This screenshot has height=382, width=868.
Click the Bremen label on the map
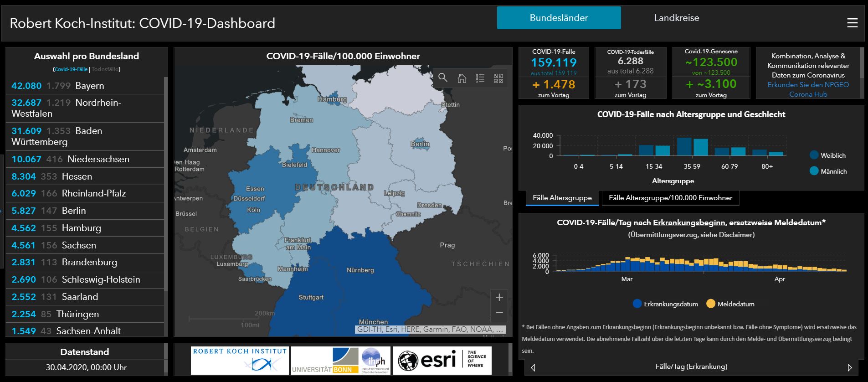pyautogui.click(x=301, y=120)
